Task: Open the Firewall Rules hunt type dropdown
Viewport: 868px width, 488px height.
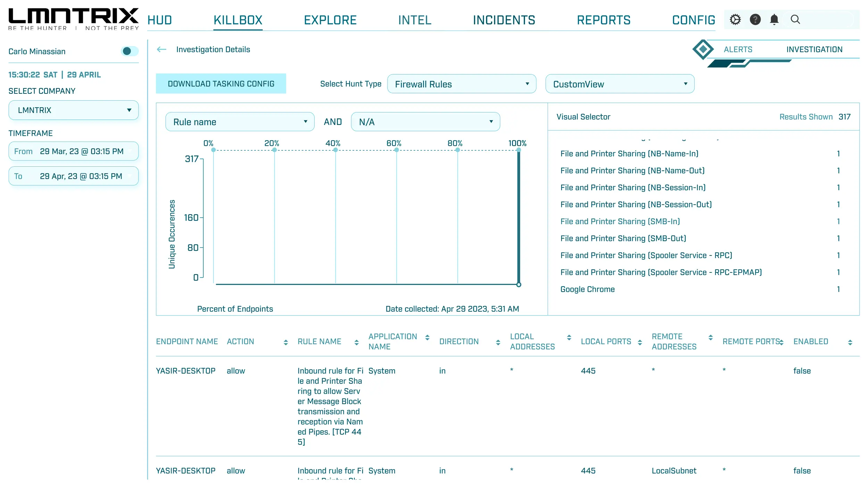Action: (461, 84)
